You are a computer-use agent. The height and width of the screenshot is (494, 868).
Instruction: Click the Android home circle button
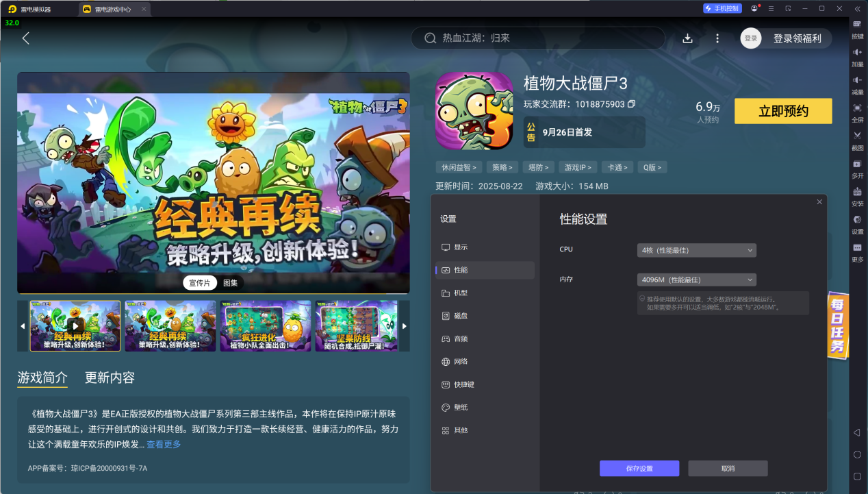(857, 454)
